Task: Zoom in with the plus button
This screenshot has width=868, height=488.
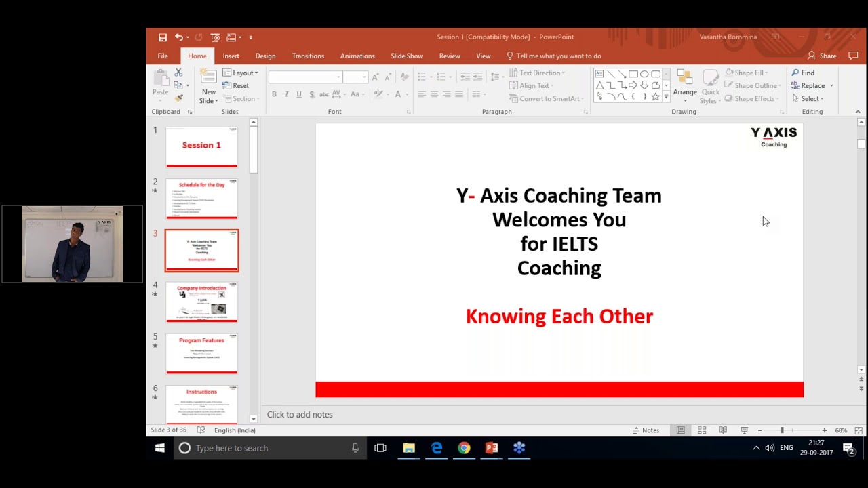Action: pos(825,430)
